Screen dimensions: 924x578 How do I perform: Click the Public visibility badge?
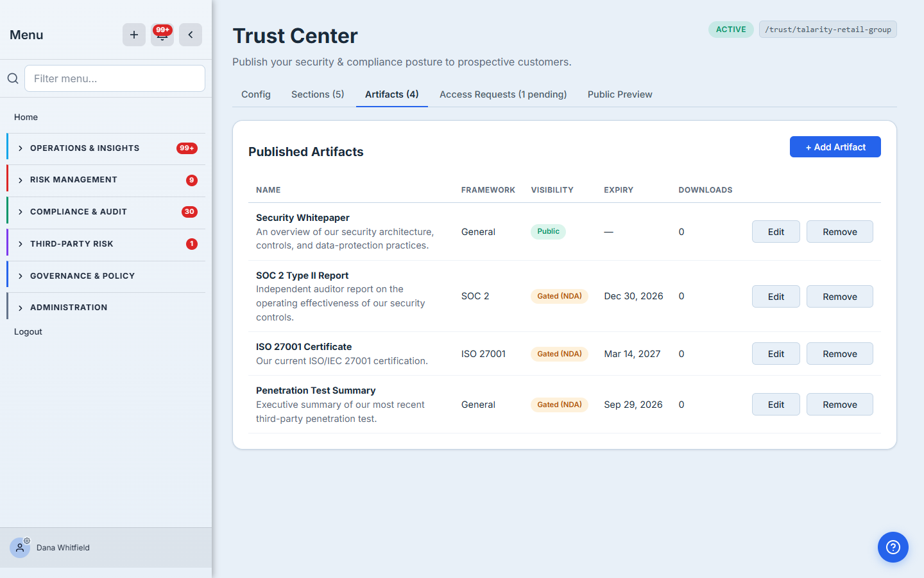click(548, 231)
